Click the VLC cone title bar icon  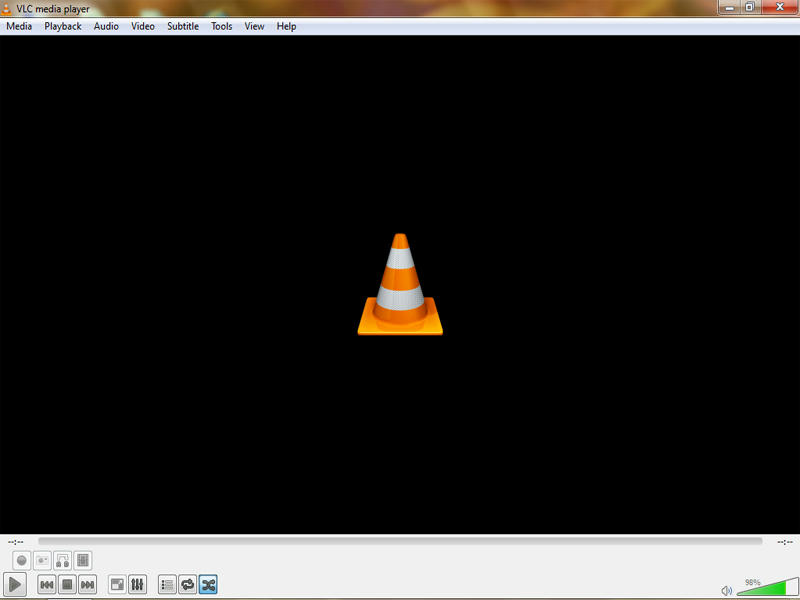(6, 8)
